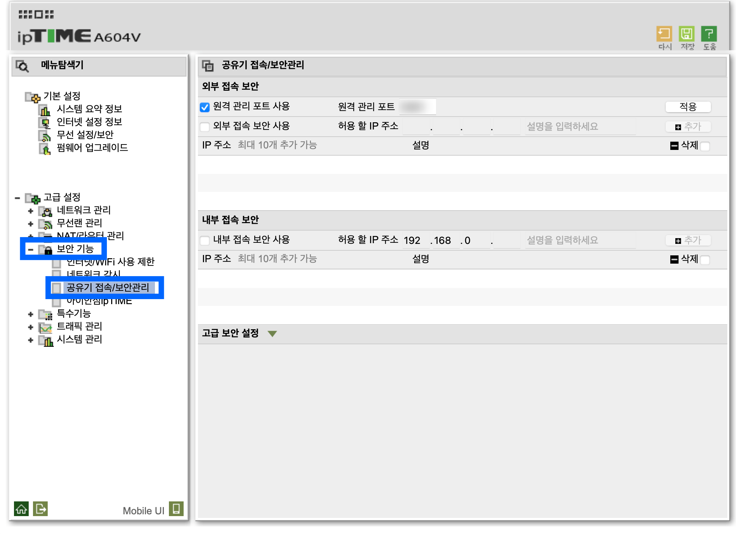The image size is (756, 543).
Task: Click the 메뉴탐색기 search magnifier icon
Action: 23,66
